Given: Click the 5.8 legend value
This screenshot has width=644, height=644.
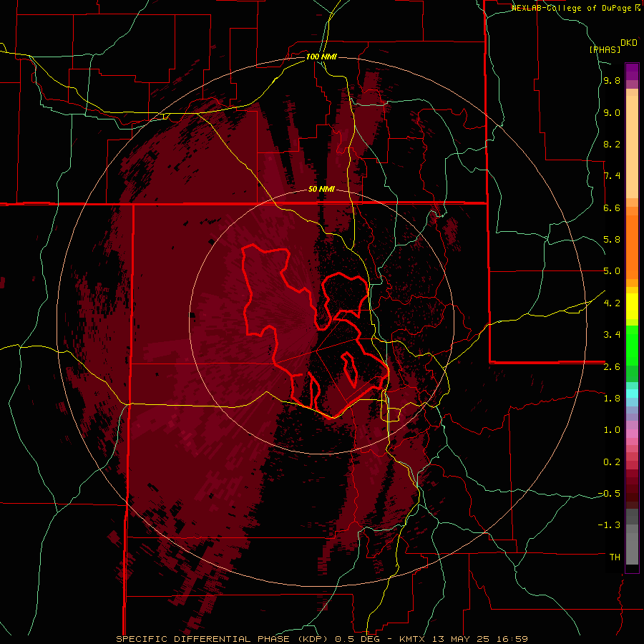Looking at the screenshot, I should [x=612, y=239].
